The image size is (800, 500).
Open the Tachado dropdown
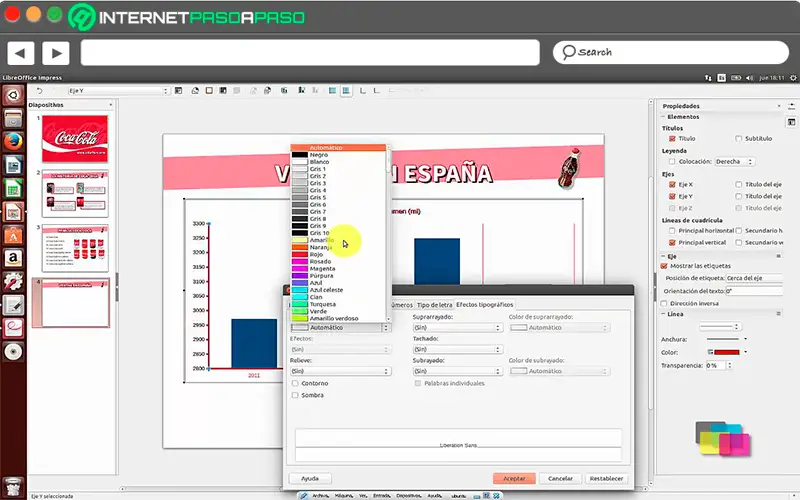tap(458, 349)
